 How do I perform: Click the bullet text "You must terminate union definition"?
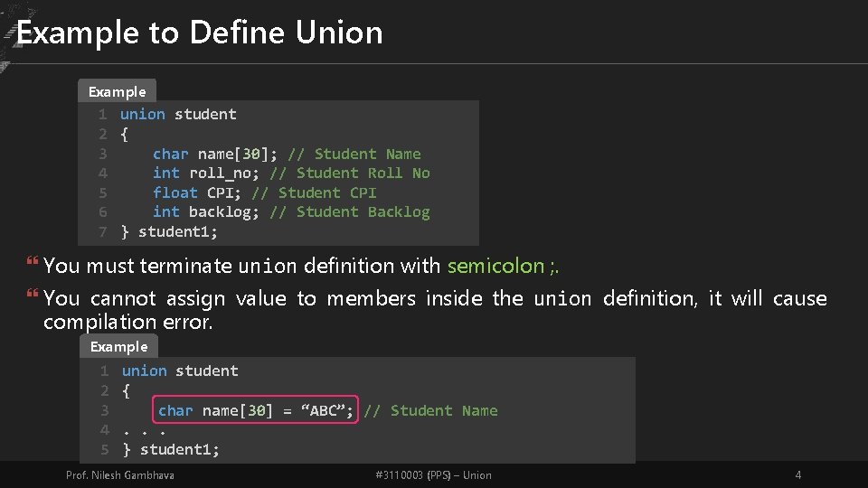pos(220,266)
